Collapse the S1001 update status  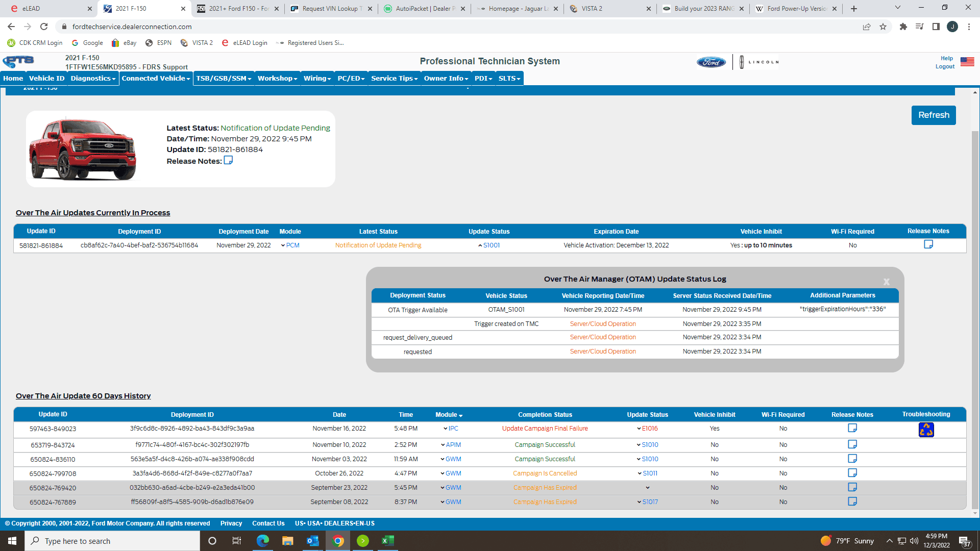(x=480, y=245)
